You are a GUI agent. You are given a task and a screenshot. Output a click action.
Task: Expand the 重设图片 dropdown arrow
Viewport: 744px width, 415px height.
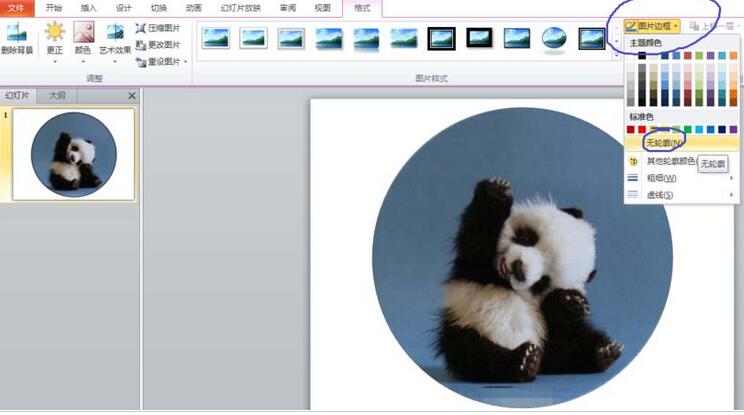coord(185,62)
